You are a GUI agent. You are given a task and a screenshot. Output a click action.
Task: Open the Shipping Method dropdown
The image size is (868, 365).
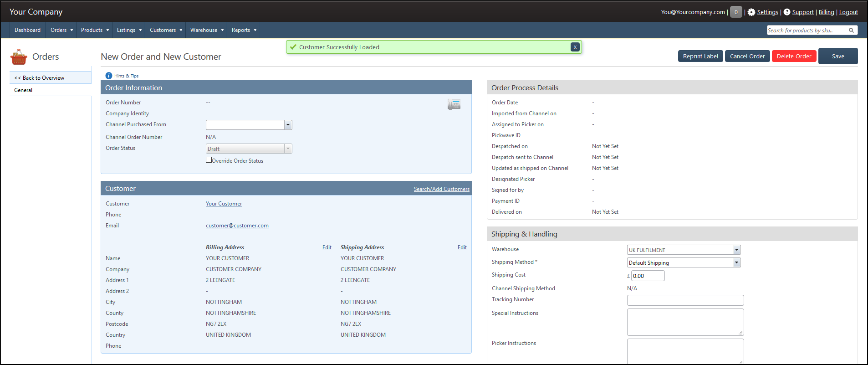point(684,262)
